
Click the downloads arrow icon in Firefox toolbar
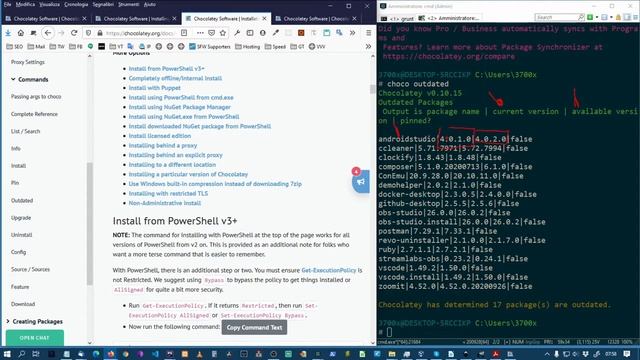pos(8,33)
